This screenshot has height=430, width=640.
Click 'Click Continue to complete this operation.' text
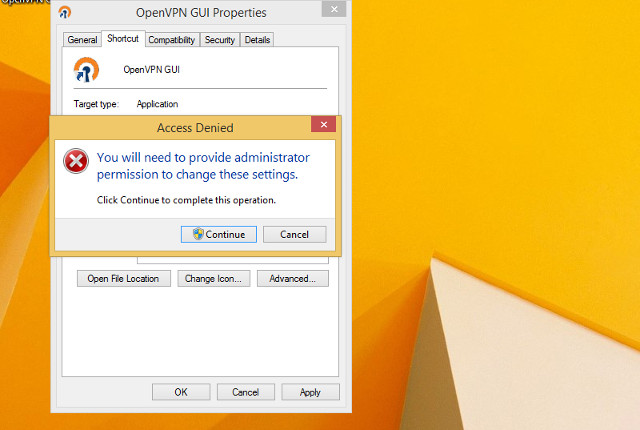click(187, 200)
